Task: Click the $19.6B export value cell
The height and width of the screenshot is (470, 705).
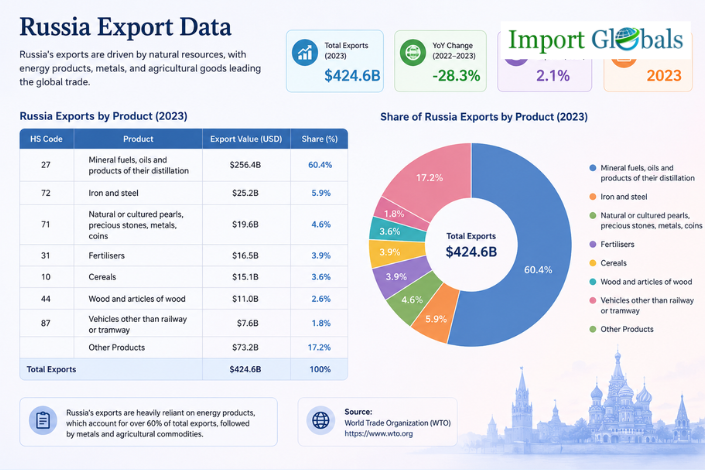Action: pos(245,224)
